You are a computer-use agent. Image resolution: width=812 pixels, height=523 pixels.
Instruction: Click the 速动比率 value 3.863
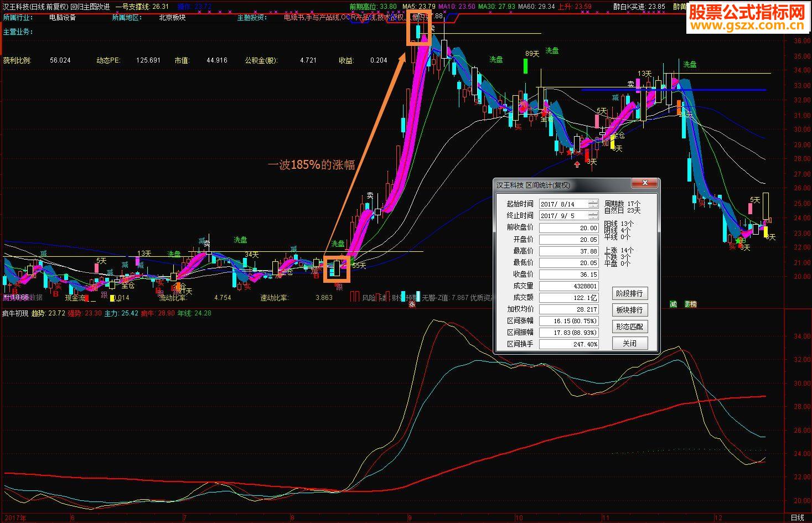coord(324,298)
